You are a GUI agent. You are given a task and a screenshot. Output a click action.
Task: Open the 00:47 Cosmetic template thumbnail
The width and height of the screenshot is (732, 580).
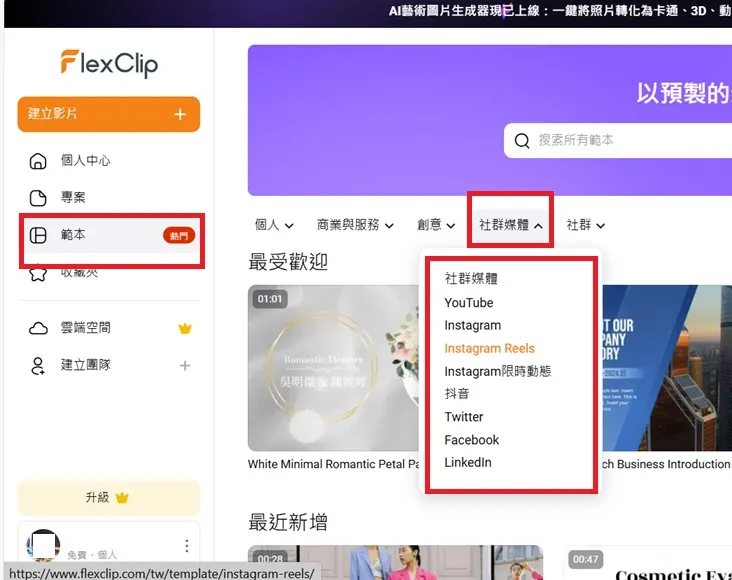tap(648, 562)
